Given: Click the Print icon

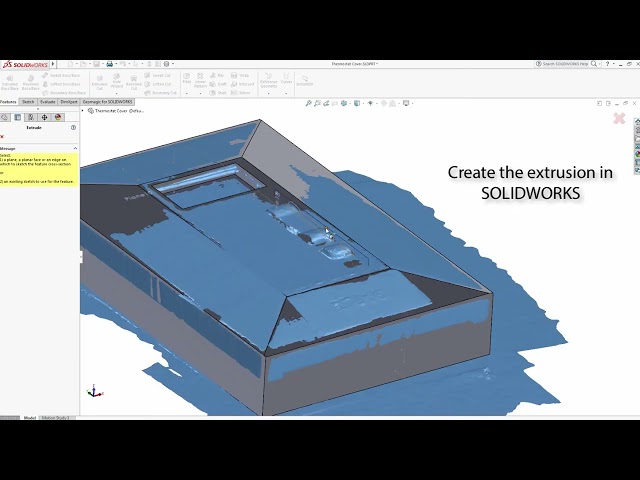Looking at the screenshot, I should point(109,64).
